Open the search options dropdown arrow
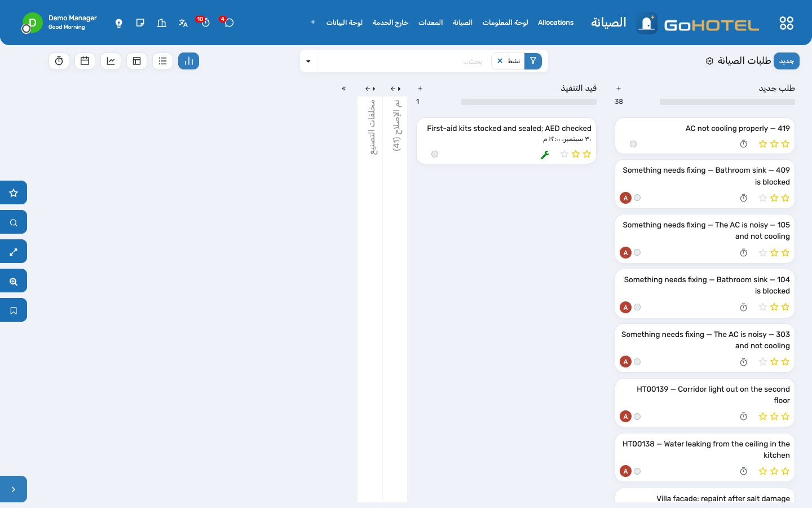 [x=308, y=61]
